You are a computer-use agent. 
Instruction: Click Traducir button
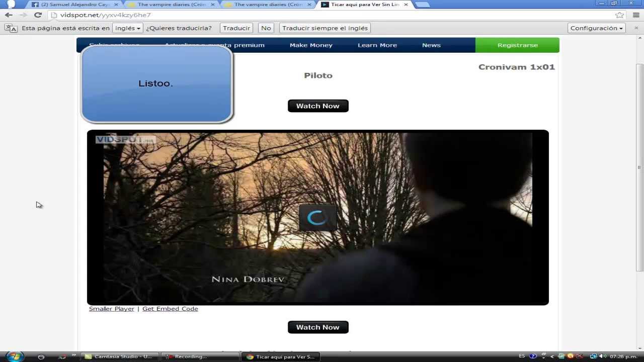click(236, 28)
